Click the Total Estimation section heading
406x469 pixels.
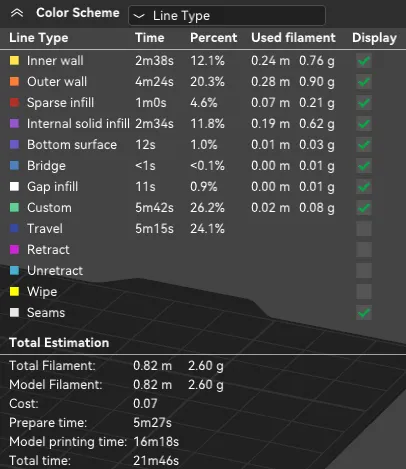(x=59, y=343)
